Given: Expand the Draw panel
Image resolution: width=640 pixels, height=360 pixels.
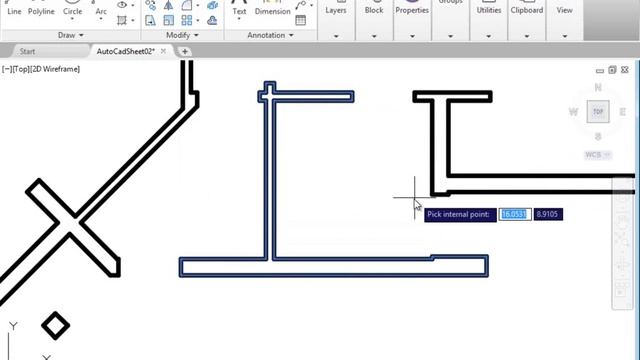Looking at the screenshot, I should (x=71, y=36).
